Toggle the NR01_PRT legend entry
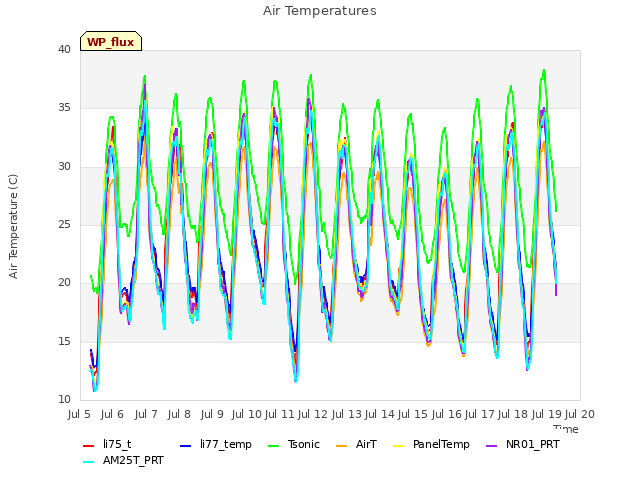This screenshot has width=640, height=480. pyautogui.click(x=522, y=444)
